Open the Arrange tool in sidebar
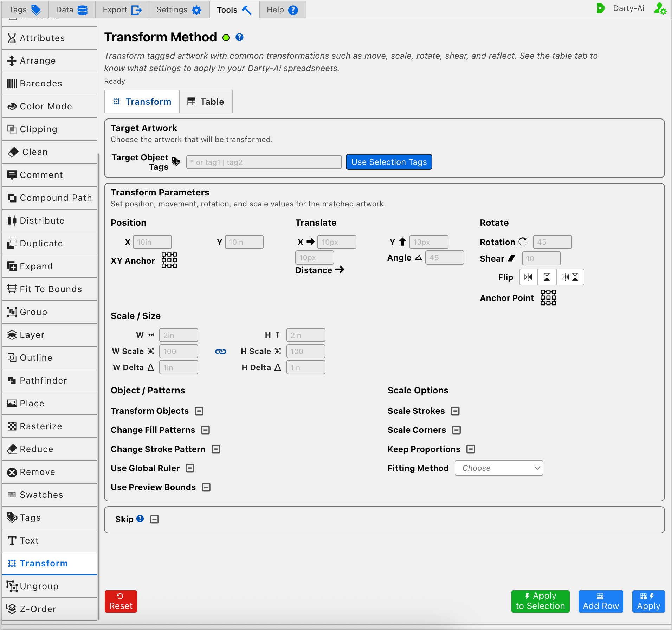The image size is (672, 630). pyautogui.click(x=50, y=61)
